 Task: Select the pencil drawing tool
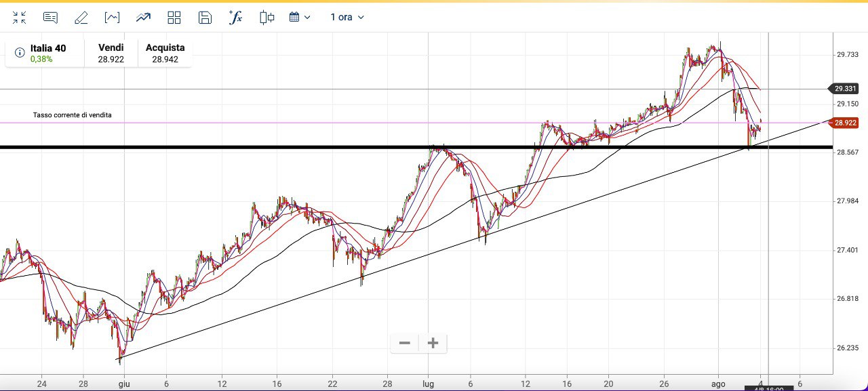click(x=81, y=18)
